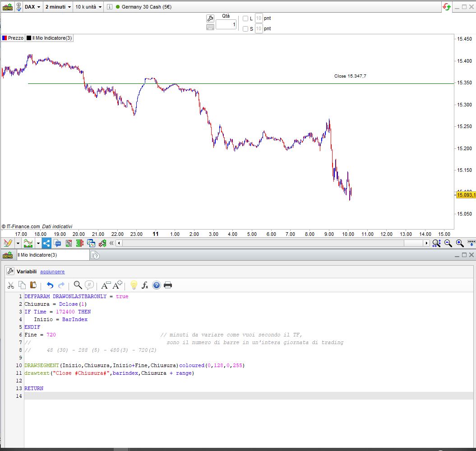Click the Chiusura = Dclose(1) line
476x451 pixels.
click(55, 304)
